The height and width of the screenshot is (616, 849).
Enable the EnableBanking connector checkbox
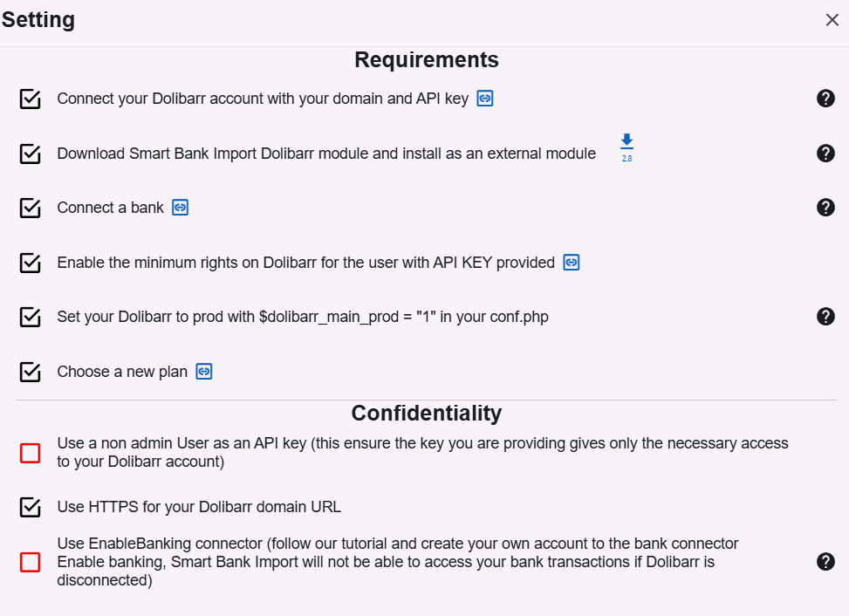point(31,562)
